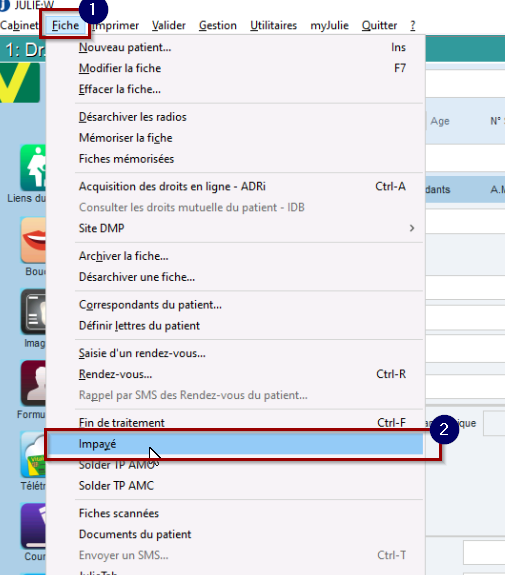Select Fin de traitement

[235, 423]
